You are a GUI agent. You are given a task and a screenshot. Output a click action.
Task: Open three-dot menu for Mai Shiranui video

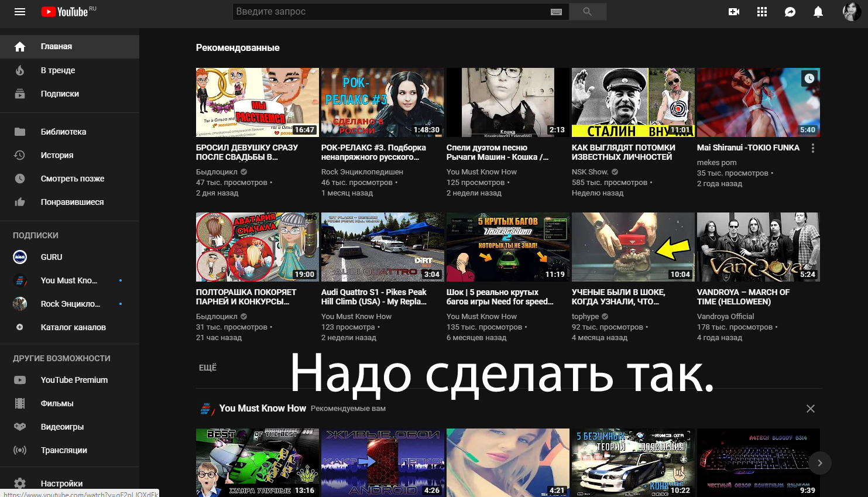(x=812, y=148)
